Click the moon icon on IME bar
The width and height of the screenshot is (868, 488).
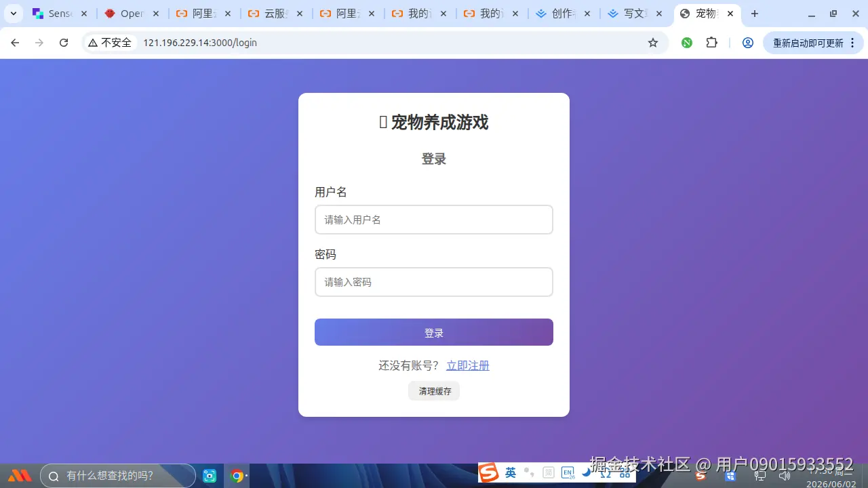tap(587, 472)
